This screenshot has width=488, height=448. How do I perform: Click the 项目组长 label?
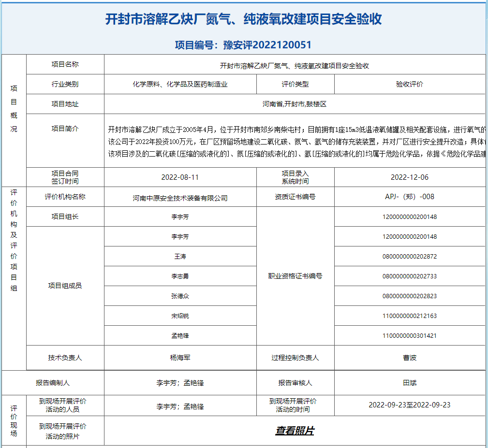click(x=65, y=217)
